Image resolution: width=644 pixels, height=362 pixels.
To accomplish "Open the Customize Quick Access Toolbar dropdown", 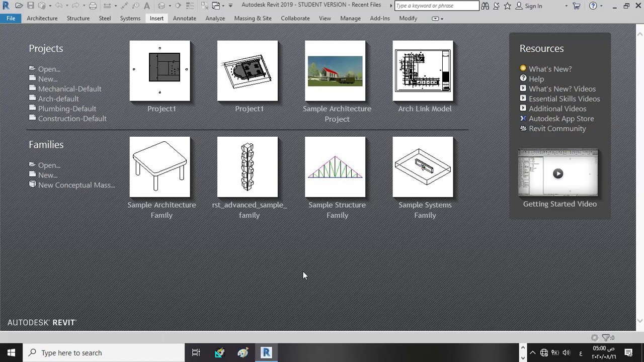I will click(230, 6).
